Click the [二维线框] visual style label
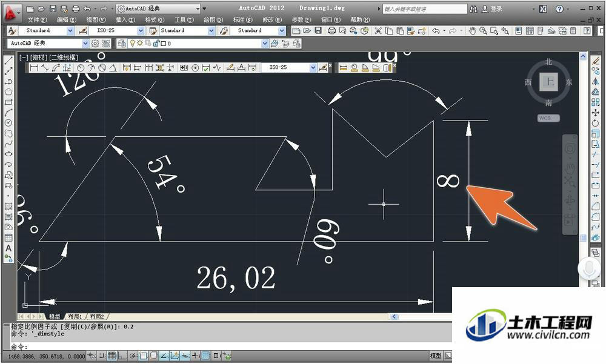 coord(64,58)
